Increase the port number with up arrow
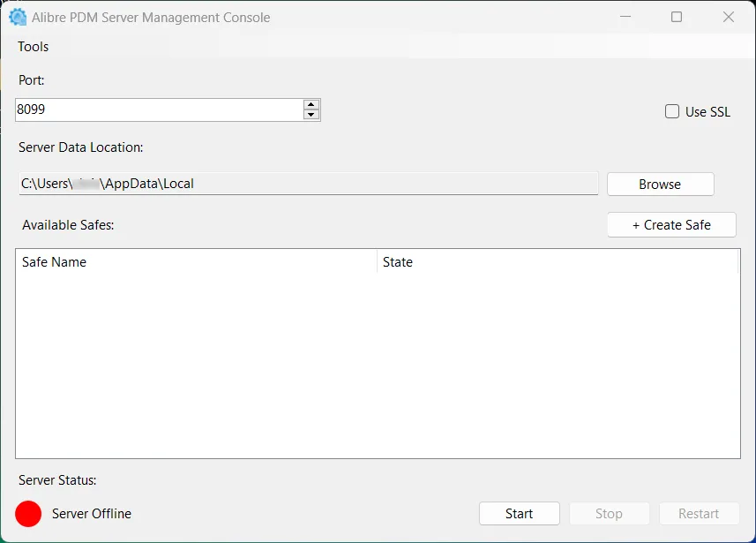The width and height of the screenshot is (756, 543). [x=311, y=104]
